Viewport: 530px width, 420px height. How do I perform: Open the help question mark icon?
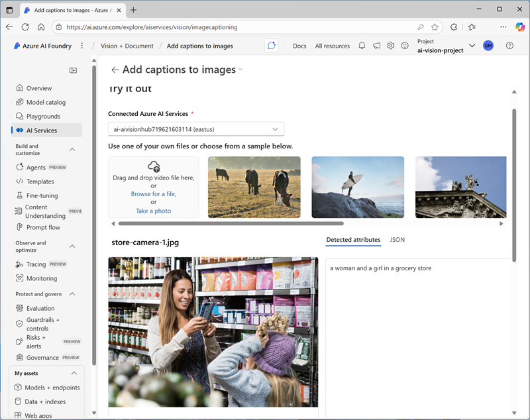pos(509,46)
